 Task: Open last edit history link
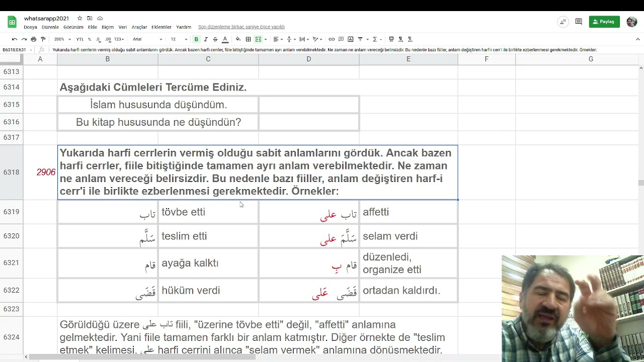click(x=242, y=27)
